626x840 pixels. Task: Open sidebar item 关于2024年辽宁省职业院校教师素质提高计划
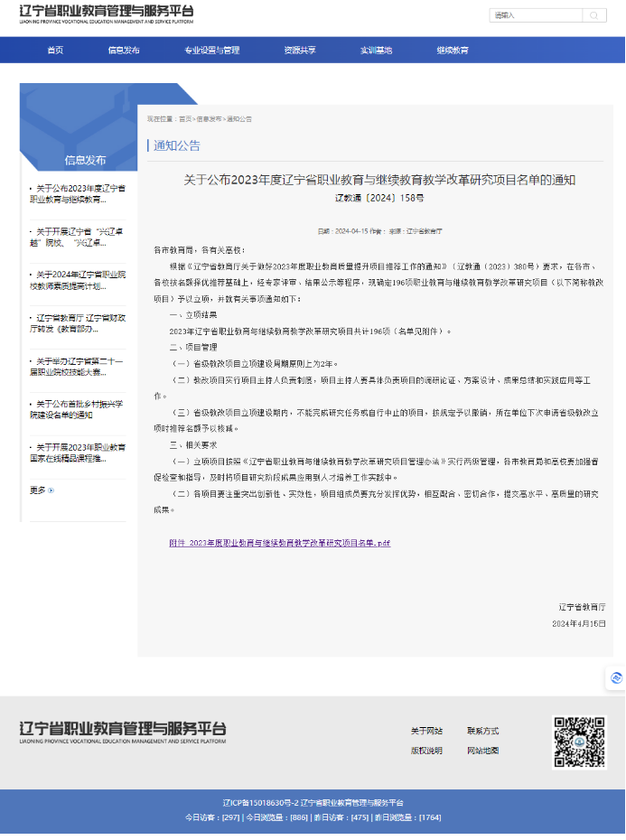coord(78,280)
